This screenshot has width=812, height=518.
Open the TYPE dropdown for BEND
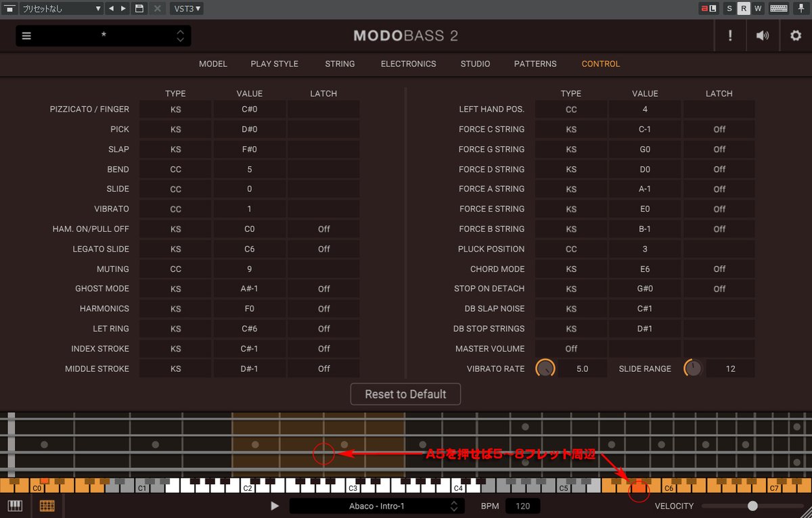[175, 169]
